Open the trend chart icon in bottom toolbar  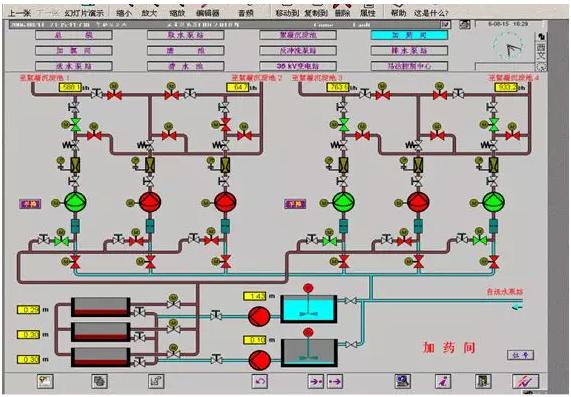pyautogui.click(x=525, y=381)
